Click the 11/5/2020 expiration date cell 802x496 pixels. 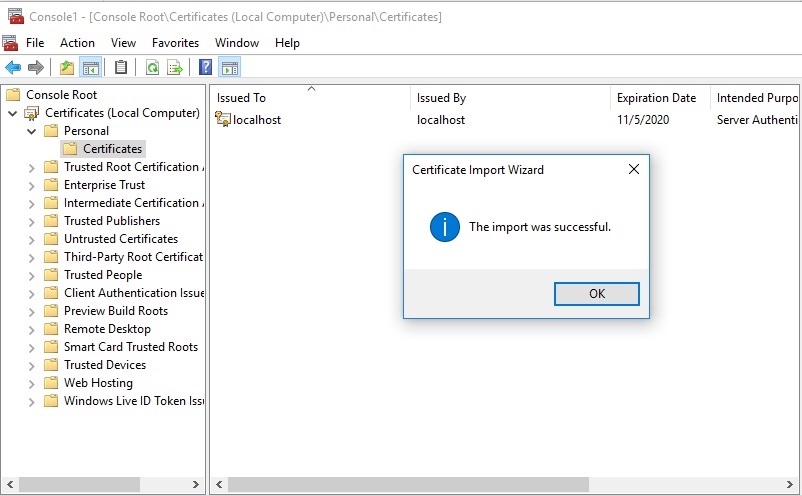click(643, 120)
